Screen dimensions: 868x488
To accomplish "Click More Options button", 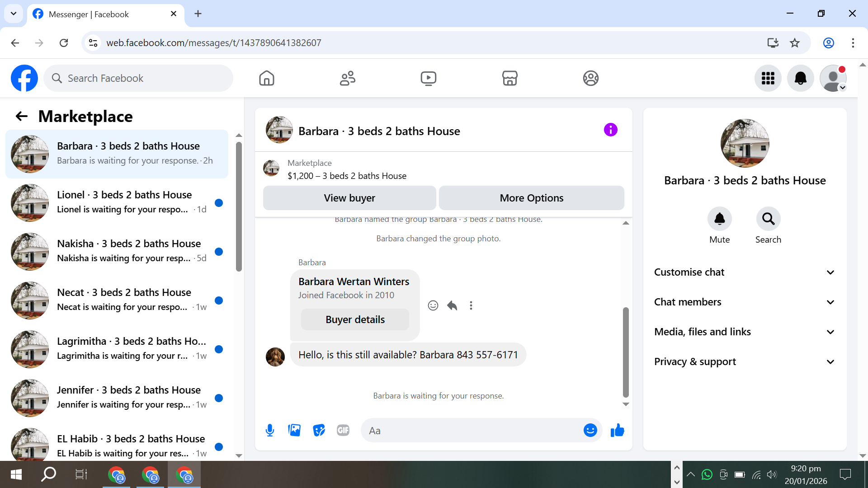I will point(532,198).
